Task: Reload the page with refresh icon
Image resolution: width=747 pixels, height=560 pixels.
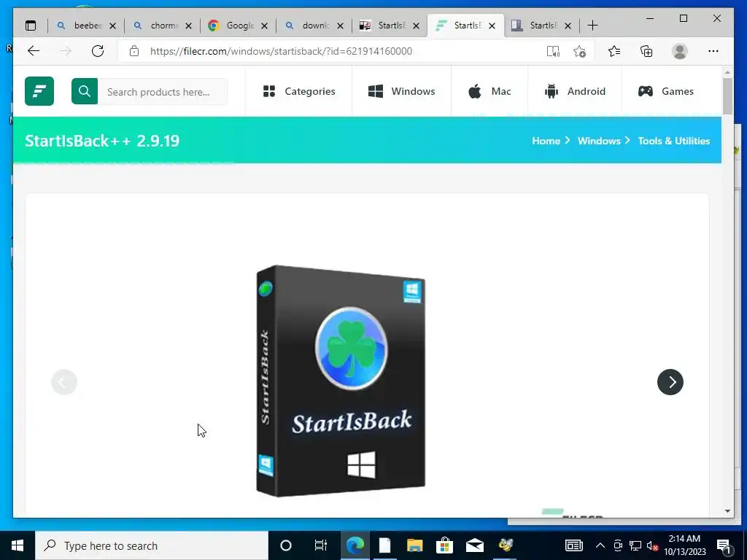Action: click(x=98, y=51)
